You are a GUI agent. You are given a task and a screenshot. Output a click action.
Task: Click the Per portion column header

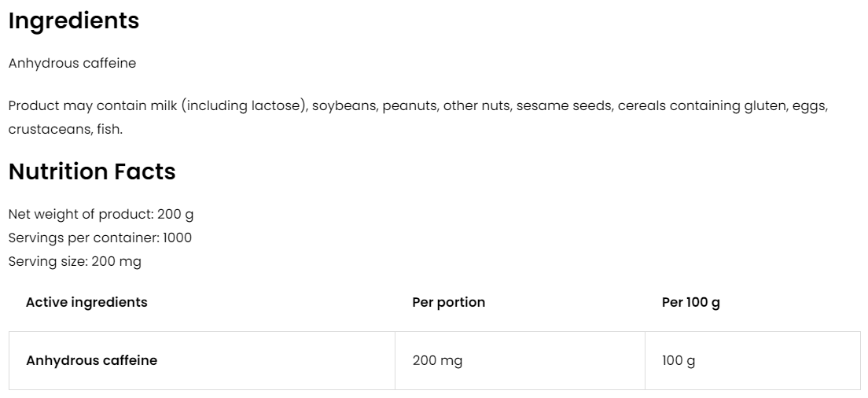point(448,302)
